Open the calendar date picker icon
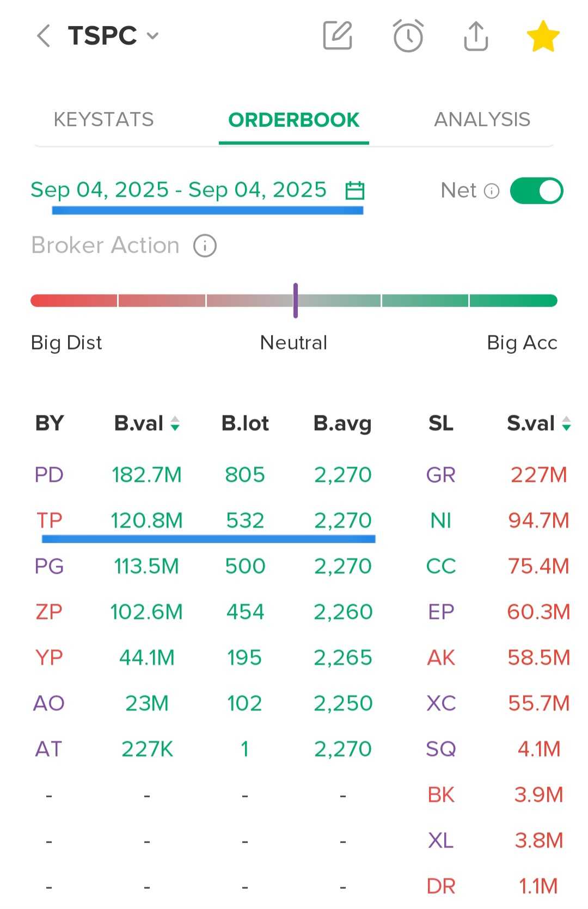The image size is (588, 909). click(x=355, y=191)
